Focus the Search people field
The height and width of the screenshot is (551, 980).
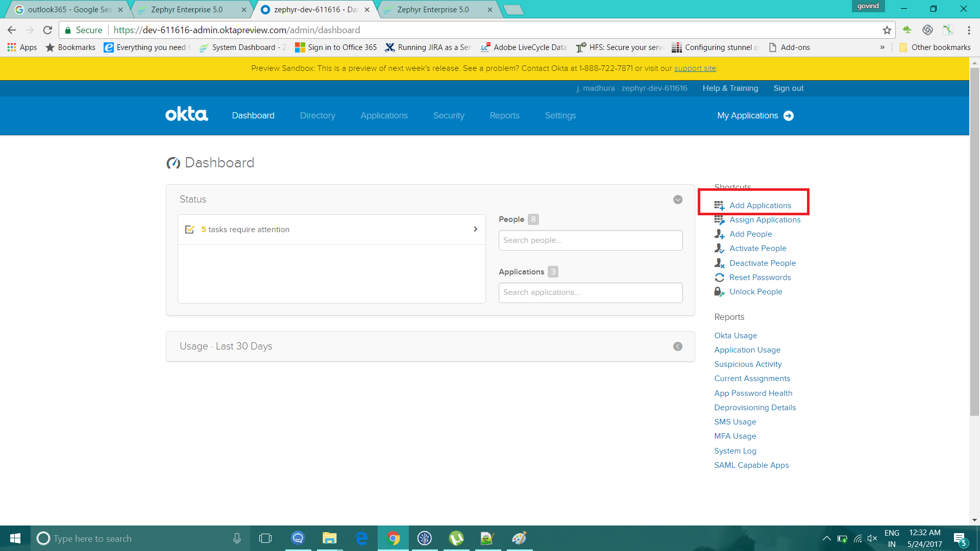(590, 240)
